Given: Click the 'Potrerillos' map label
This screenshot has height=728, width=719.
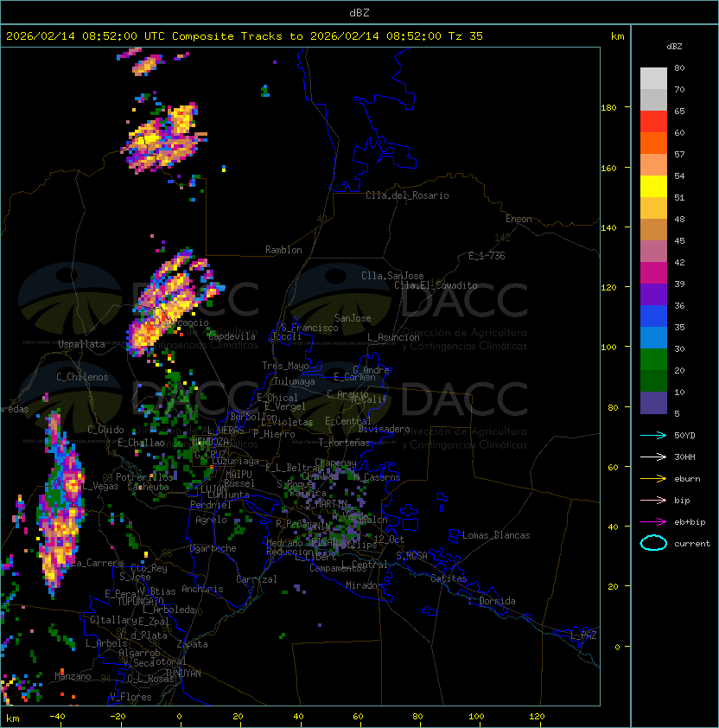Looking at the screenshot, I should click(144, 477).
